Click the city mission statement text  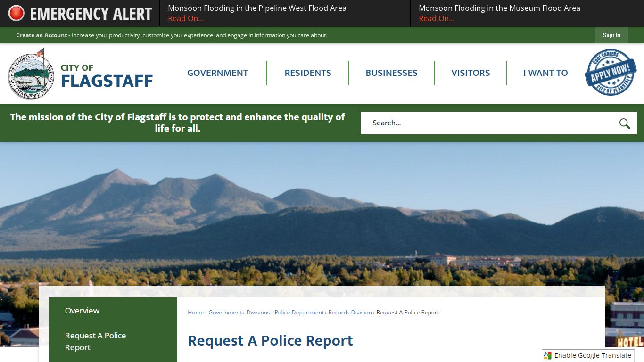[177, 123]
